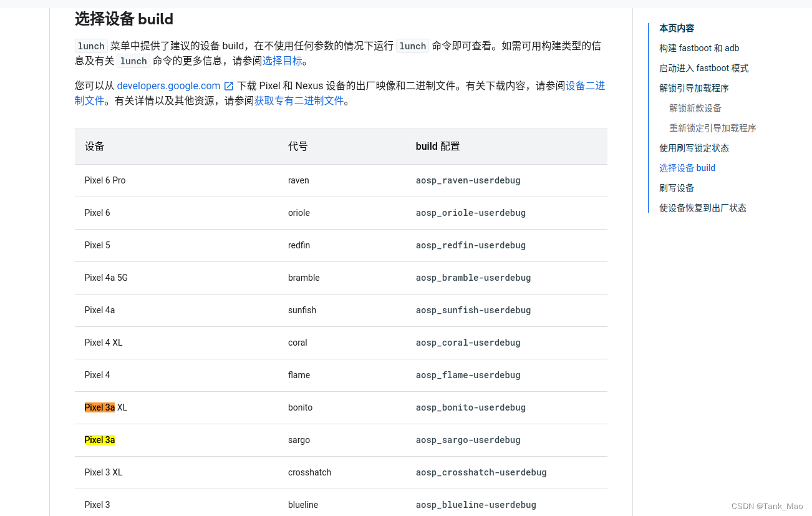Click aosp_sunfish-userdebug build config

pyautogui.click(x=473, y=310)
